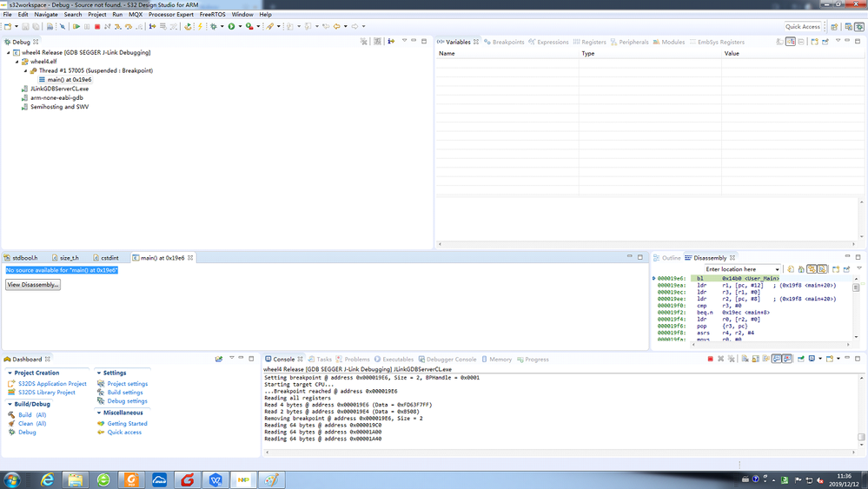Collapse wheel4 Release launch tree node

pyautogui.click(x=9, y=53)
